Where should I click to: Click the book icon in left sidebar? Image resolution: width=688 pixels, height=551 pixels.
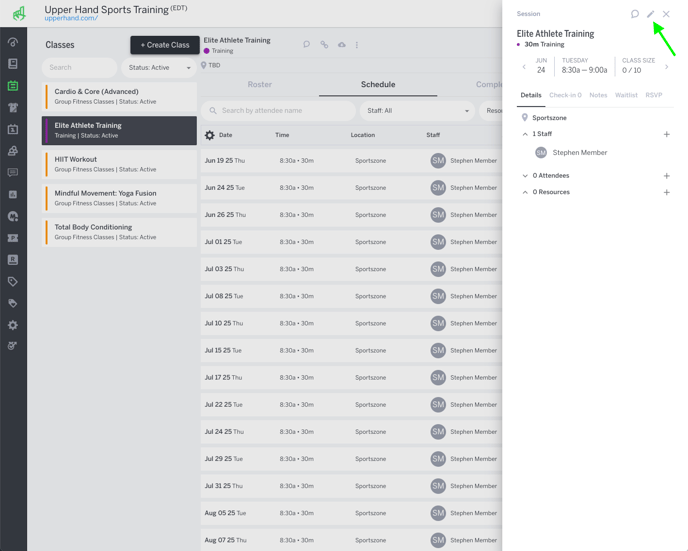pos(13,64)
